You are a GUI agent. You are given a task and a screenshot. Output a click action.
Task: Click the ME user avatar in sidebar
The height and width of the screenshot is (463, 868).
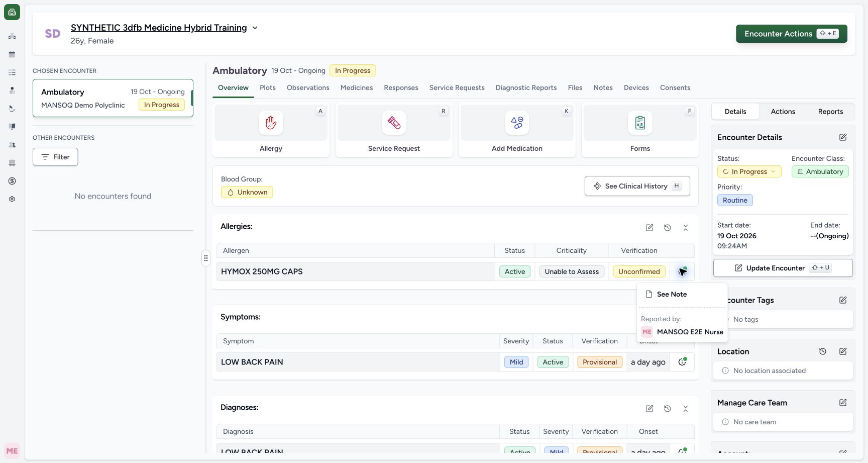pos(12,451)
